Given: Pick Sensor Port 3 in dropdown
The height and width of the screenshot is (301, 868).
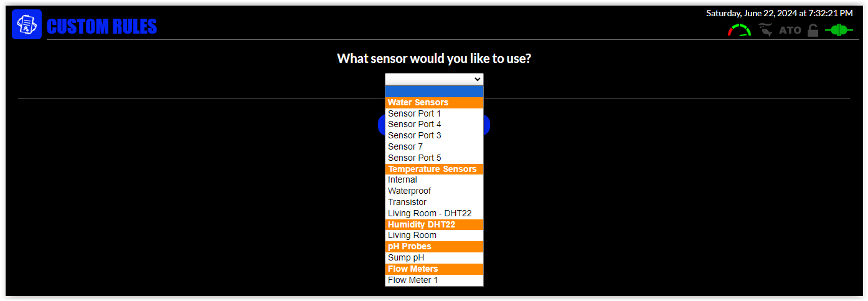Looking at the screenshot, I should 414,135.
